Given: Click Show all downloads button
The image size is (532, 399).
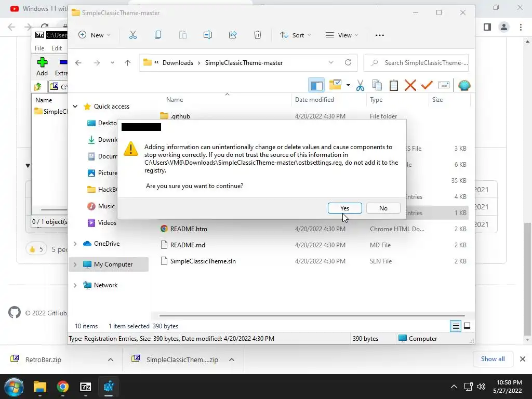Looking at the screenshot, I should (493, 359).
